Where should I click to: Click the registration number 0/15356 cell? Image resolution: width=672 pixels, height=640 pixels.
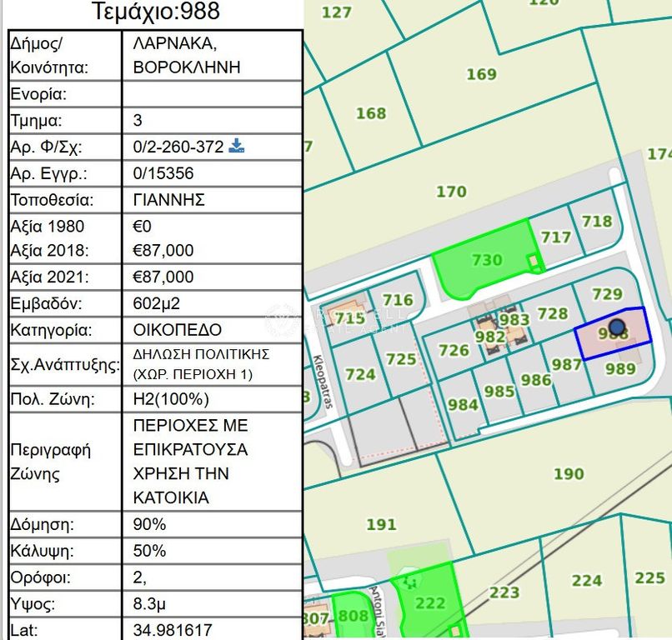pos(213,173)
